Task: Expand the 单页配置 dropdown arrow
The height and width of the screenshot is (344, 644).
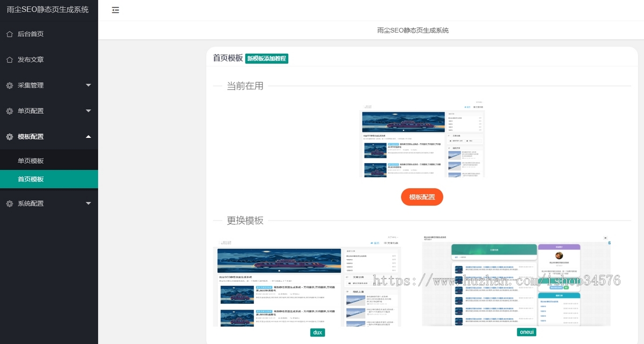Action: (89, 111)
